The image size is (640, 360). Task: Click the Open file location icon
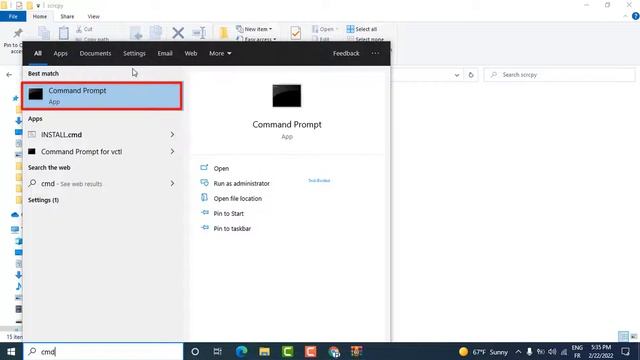point(204,198)
